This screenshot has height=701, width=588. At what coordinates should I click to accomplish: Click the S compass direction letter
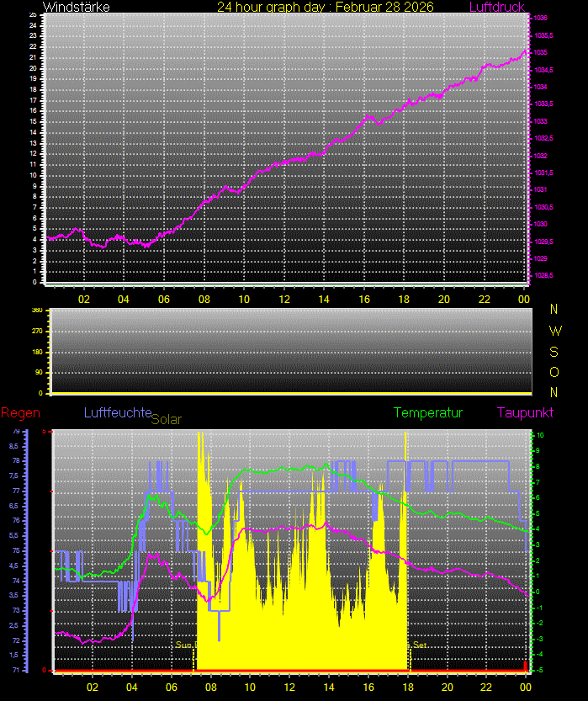pos(554,351)
